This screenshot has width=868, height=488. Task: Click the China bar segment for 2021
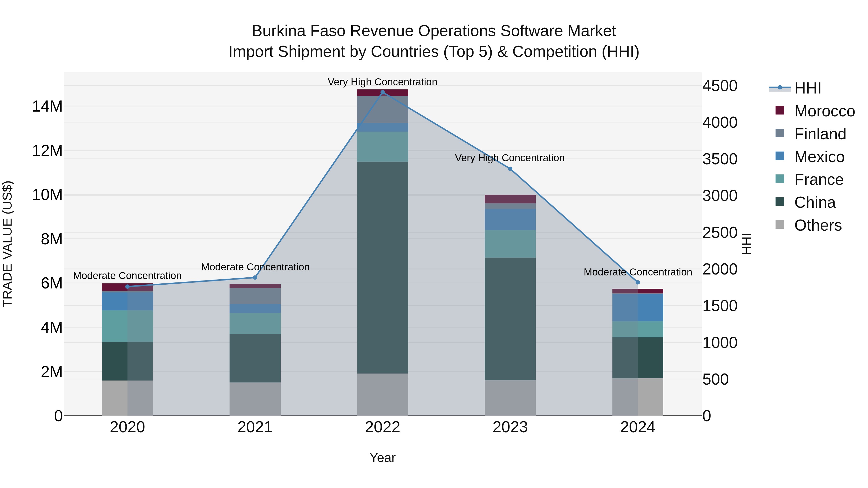pyautogui.click(x=255, y=358)
